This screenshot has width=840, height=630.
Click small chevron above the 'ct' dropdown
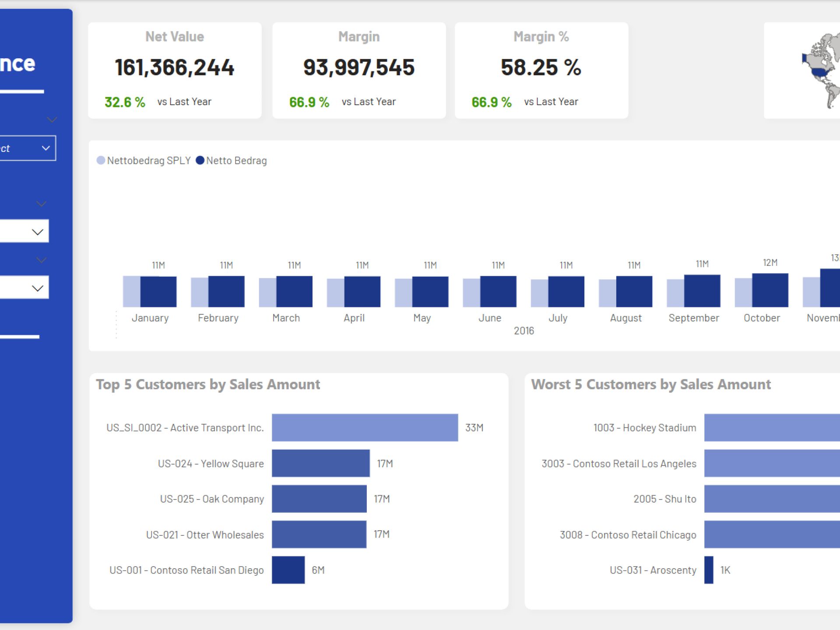coord(52,120)
